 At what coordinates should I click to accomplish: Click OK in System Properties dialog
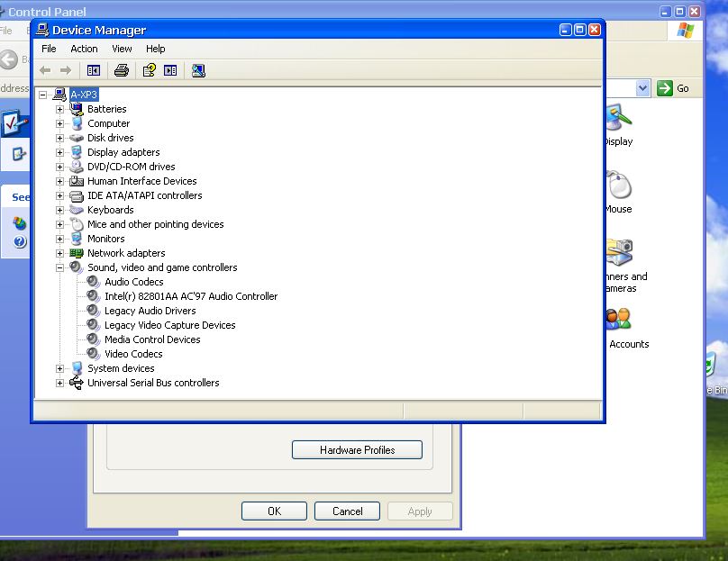(x=274, y=511)
